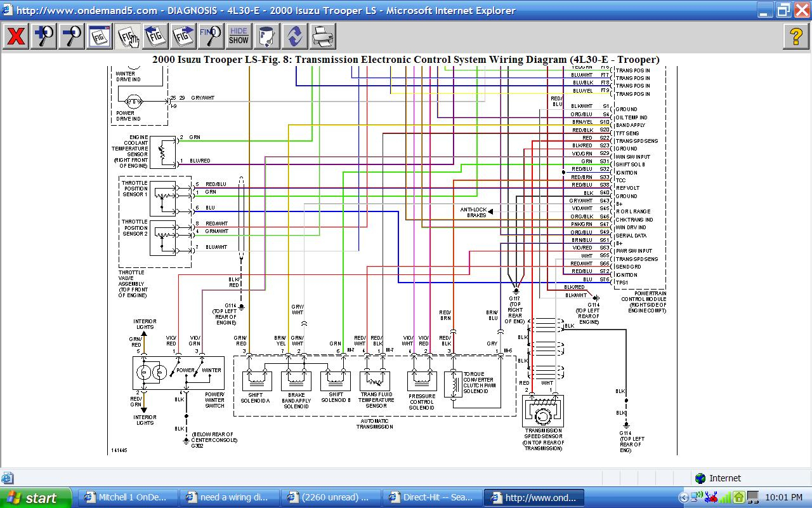Click the paint bucket color icon
The image size is (812, 508).
tap(266, 36)
